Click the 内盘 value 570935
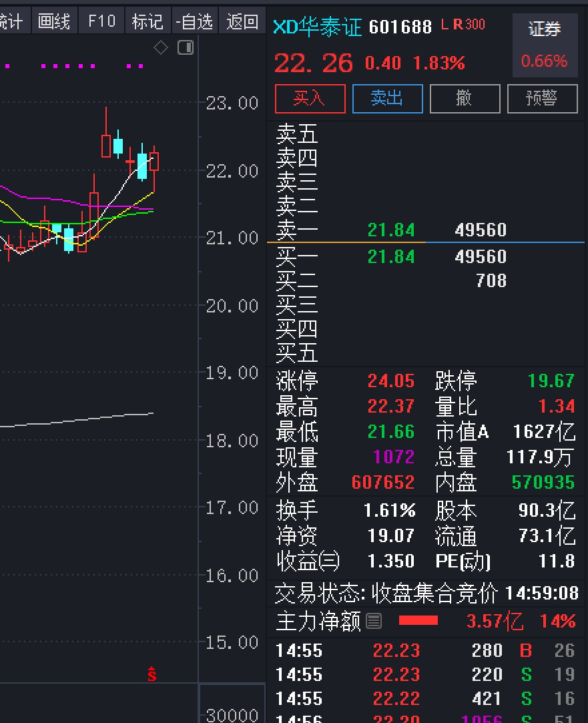588x723 pixels. pyautogui.click(x=543, y=482)
